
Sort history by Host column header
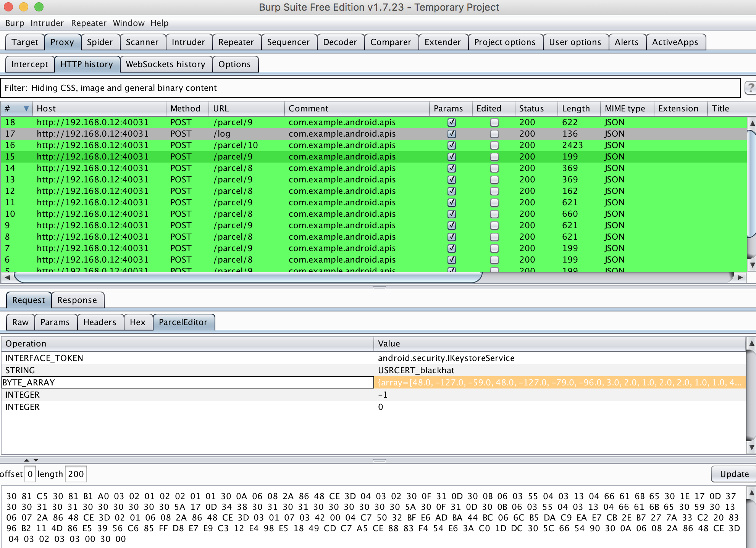[99, 108]
